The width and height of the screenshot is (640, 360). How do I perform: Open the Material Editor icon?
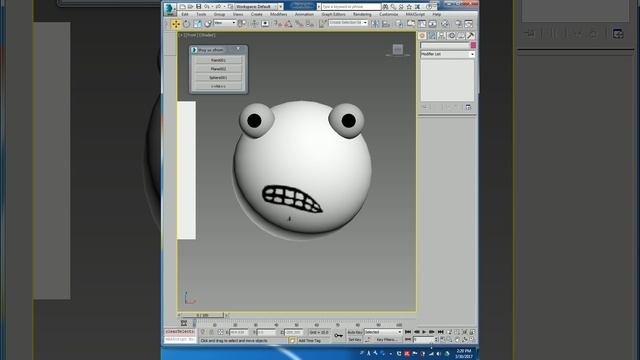[x=445, y=24]
